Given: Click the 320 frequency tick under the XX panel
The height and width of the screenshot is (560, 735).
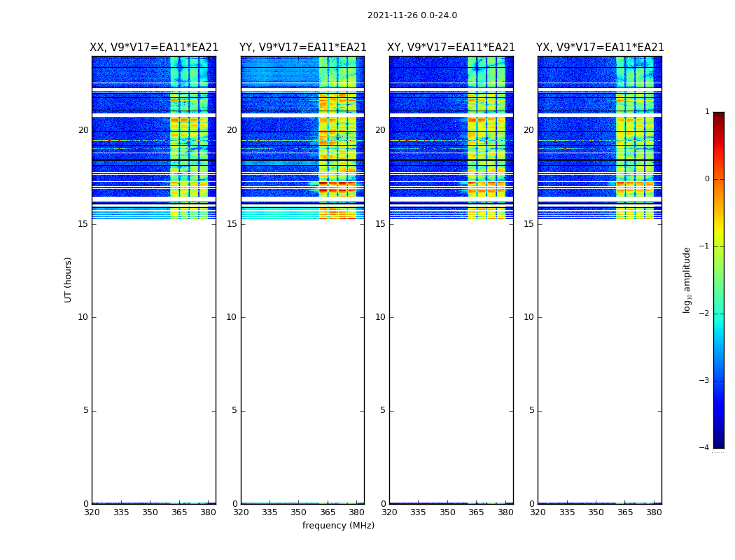Looking at the screenshot, I should click(92, 512).
